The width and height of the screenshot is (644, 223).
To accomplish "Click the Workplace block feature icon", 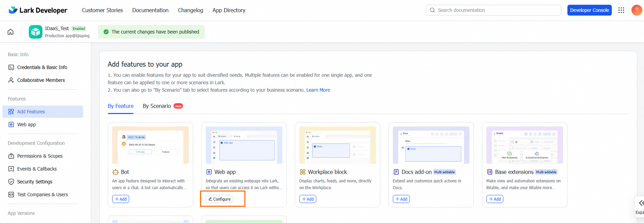I will click(303, 172).
